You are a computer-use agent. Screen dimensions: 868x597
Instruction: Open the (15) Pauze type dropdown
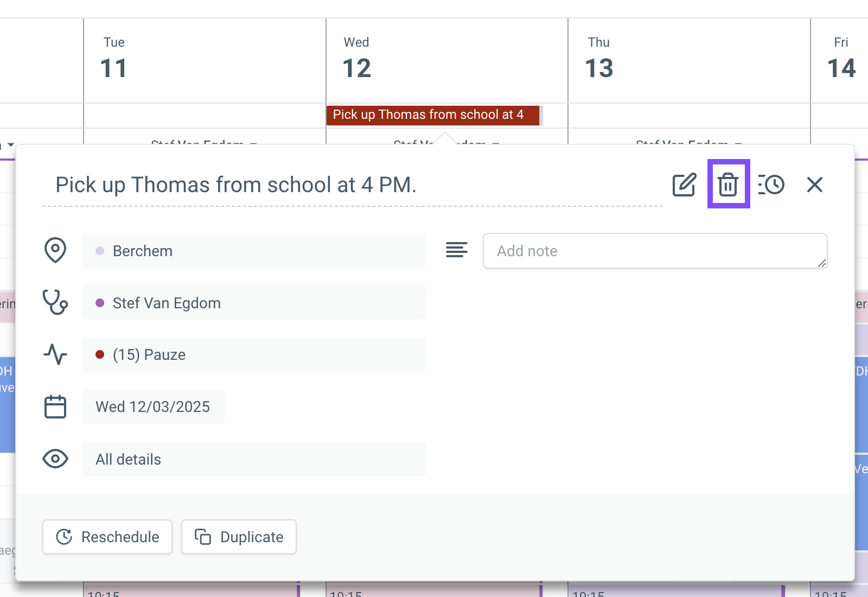253,355
